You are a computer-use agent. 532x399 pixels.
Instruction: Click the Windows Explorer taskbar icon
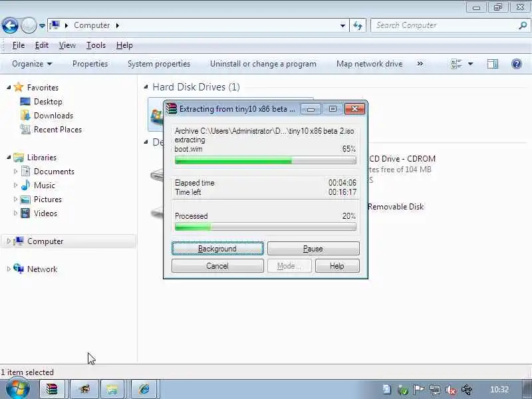(x=112, y=389)
